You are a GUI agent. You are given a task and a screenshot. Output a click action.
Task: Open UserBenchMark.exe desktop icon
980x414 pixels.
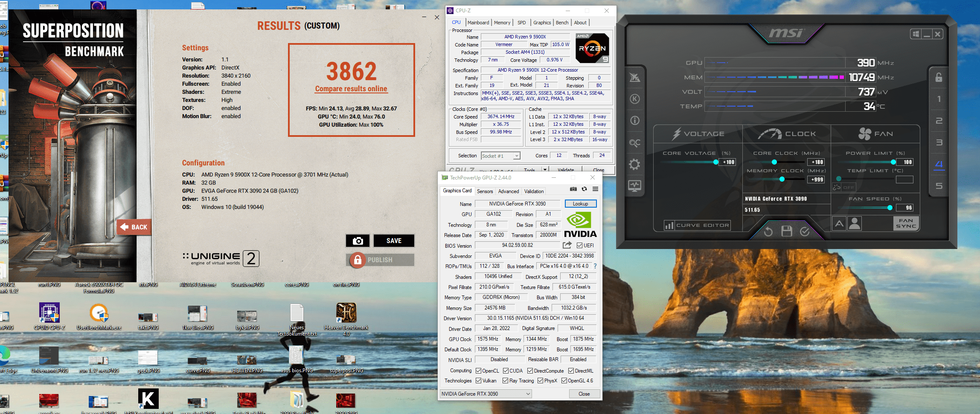click(99, 316)
